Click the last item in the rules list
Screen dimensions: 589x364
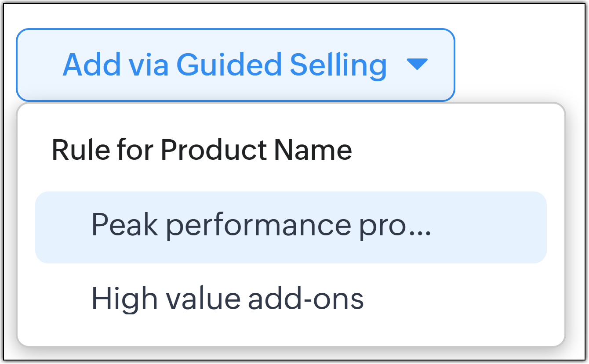tap(227, 298)
